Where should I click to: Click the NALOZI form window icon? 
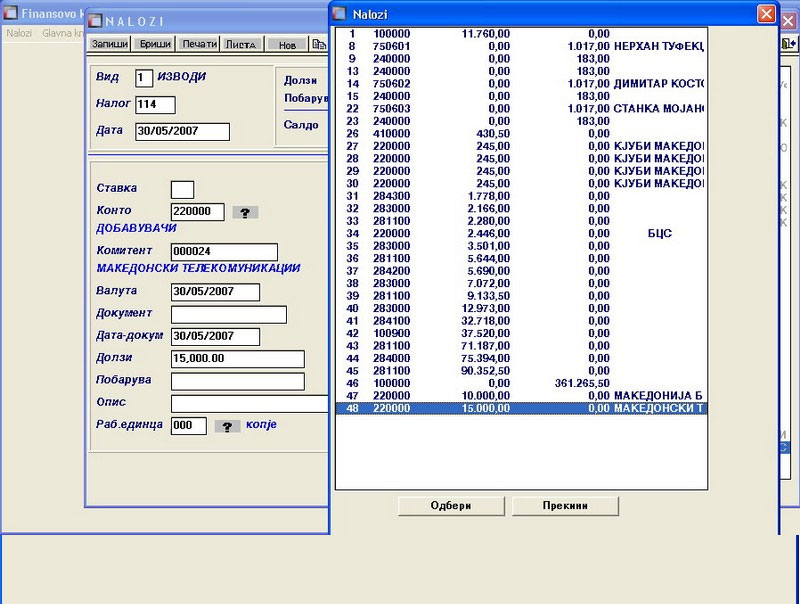pyautogui.click(x=95, y=20)
